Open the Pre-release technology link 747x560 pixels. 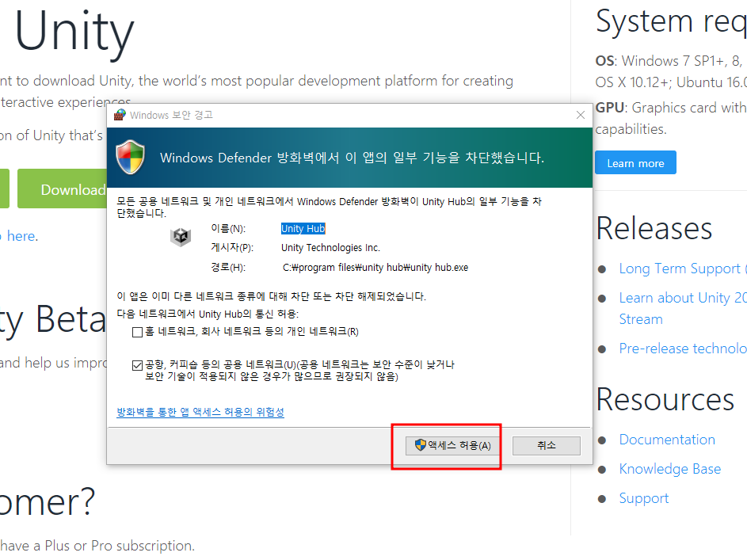coord(683,349)
